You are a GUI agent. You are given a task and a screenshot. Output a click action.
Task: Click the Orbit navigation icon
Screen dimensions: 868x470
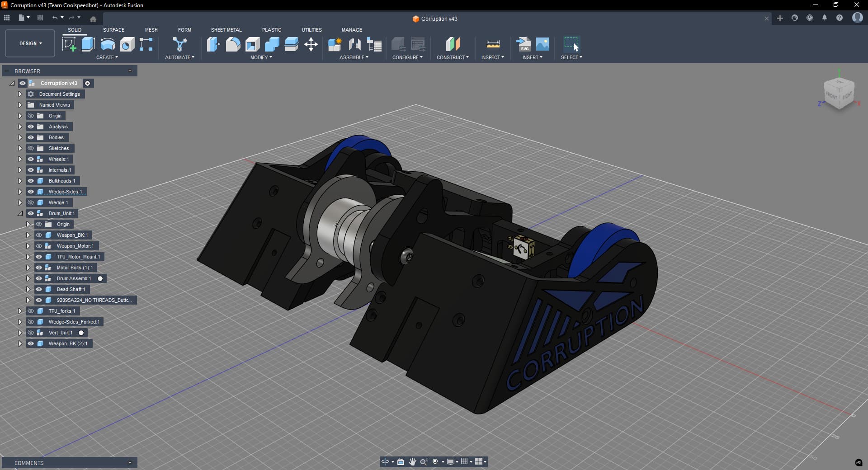click(x=385, y=461)
